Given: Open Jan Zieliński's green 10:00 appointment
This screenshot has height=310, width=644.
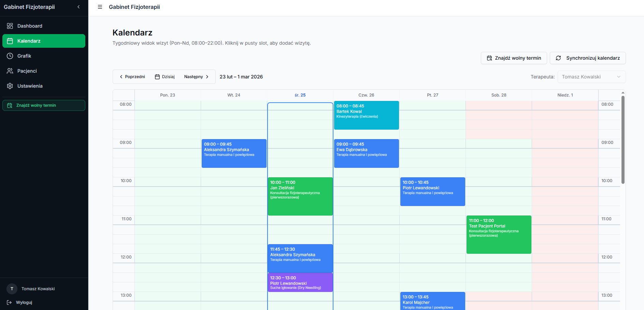Looking at the screenshot, I should coord(300,196).
